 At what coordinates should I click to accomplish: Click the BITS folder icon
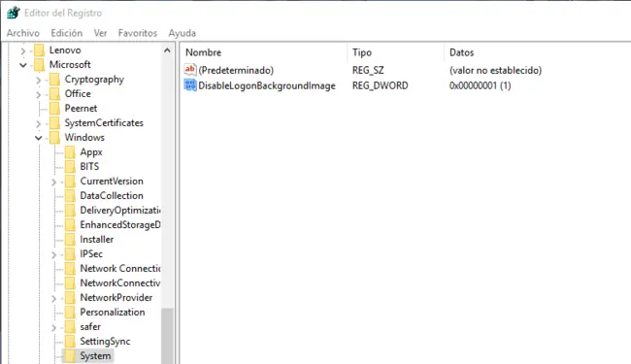click(70, 167)
